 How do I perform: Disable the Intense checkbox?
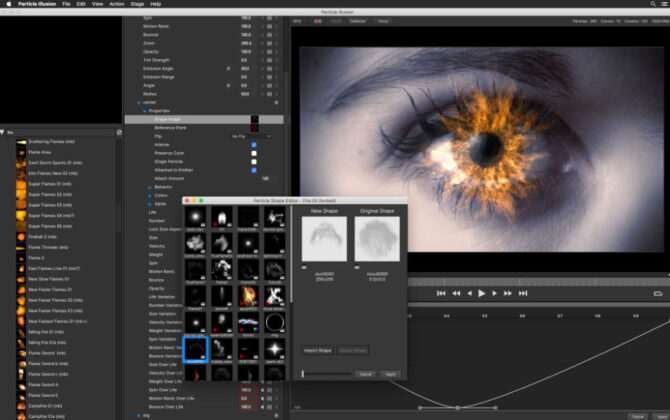point(254,145)
